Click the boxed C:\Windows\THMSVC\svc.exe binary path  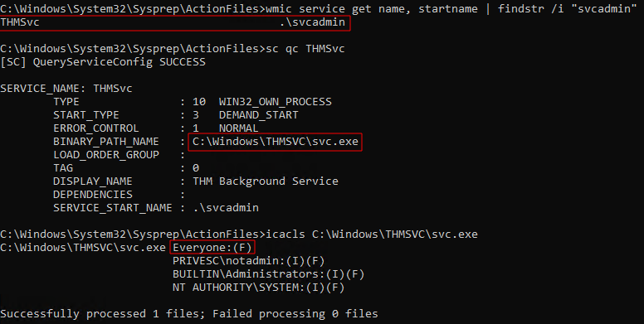click(x=276, y=142)
